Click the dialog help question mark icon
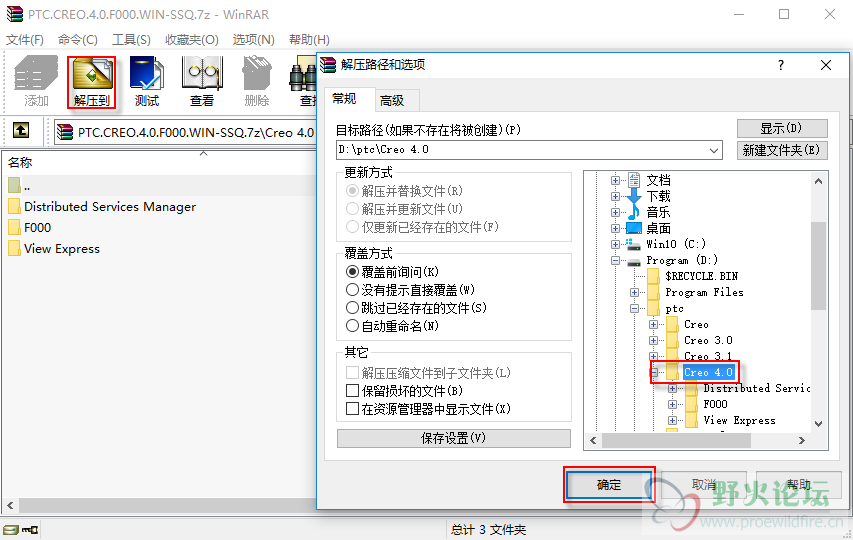Screen dimensions: 853x540 click(x=781, y=65)
